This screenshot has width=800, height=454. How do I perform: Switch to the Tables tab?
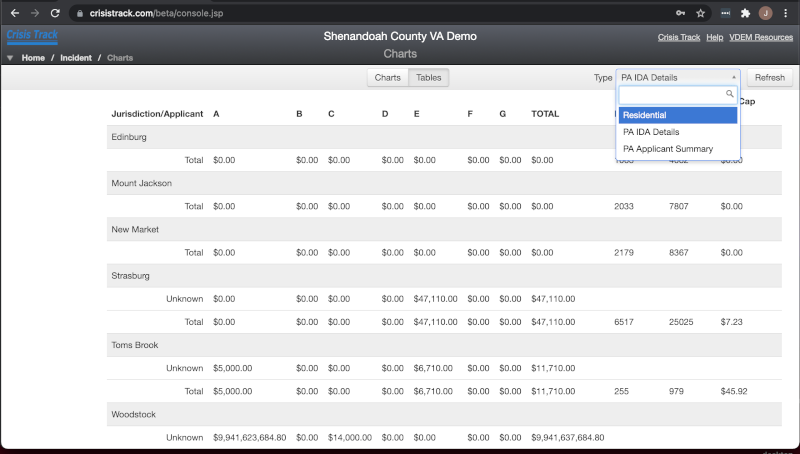429,78
